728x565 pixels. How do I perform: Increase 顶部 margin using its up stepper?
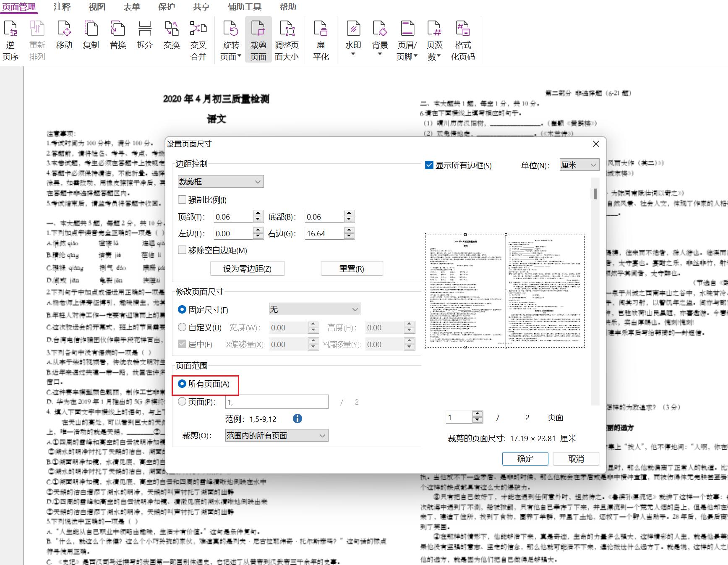click(x=257, y=214)
